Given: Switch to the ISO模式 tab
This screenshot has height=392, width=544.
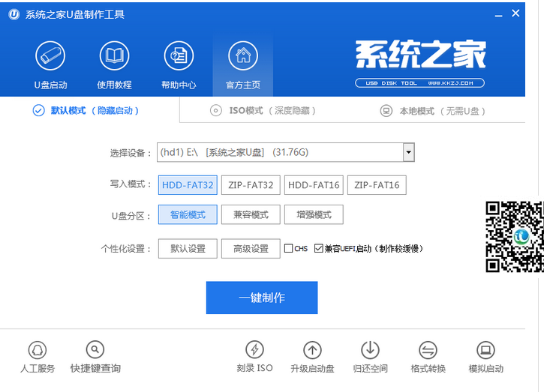Looking at the screenshot, I should click(262, 111).
